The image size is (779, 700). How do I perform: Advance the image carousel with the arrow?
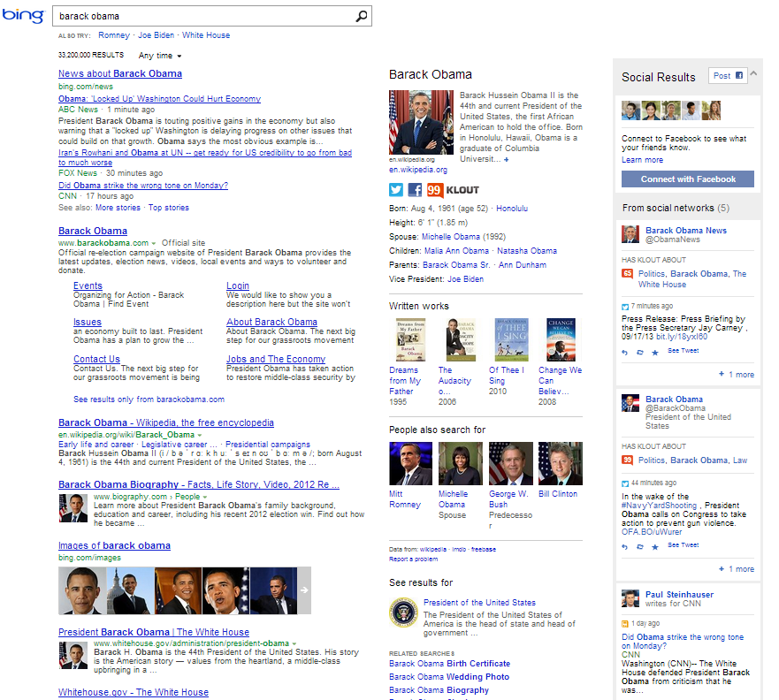click(x=302, y=590)
